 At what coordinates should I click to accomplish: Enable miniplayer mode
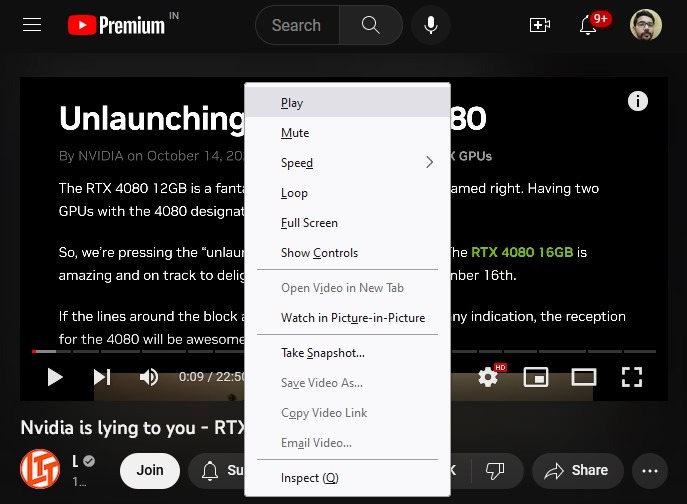point(536,377)
